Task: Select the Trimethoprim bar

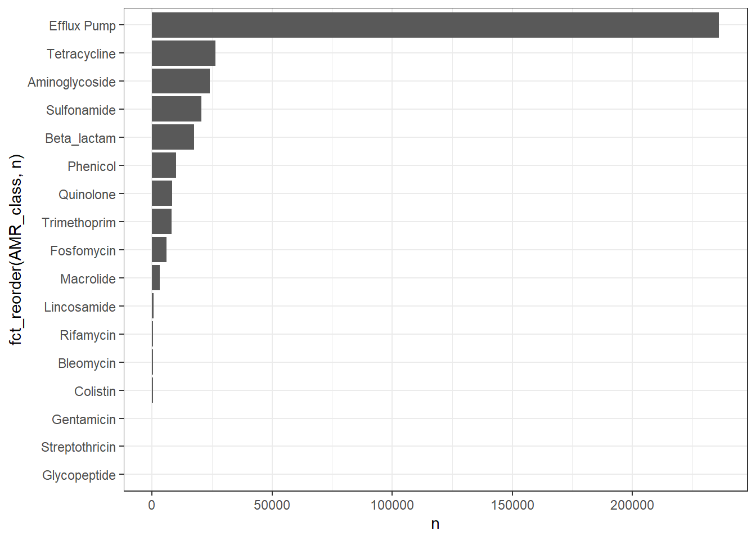Action: point(161,222)
